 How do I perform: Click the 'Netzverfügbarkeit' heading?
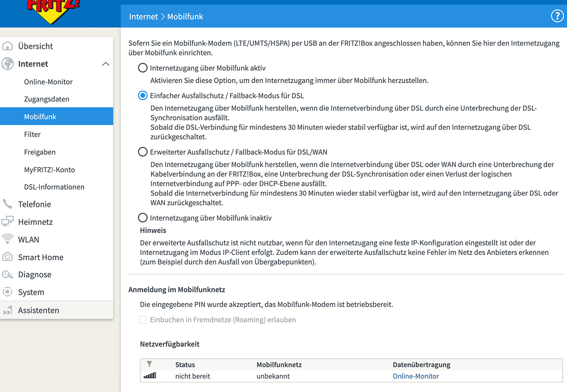[x=170, y=344]
